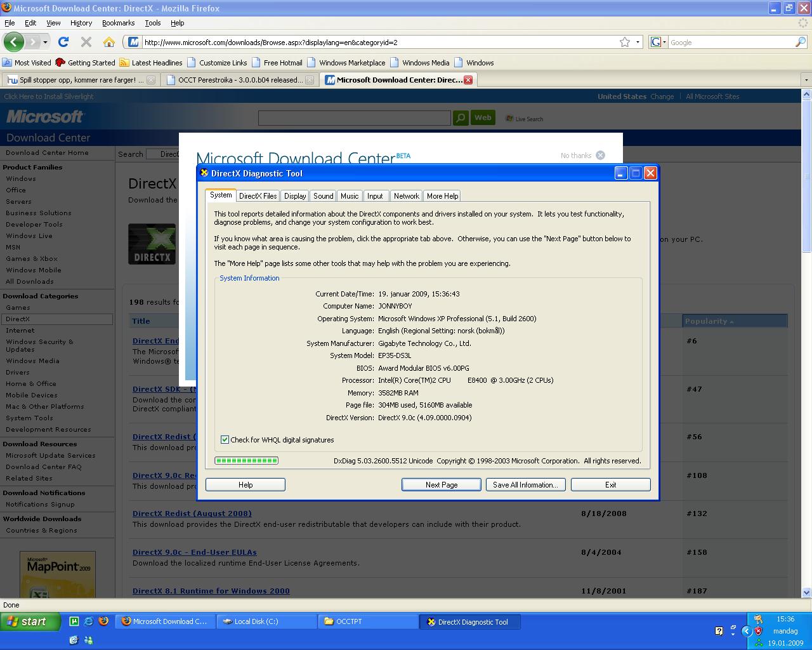The width and height of the screenshot is (812, 650).
Task: Click the Exit button in DxDiag
Action: 610,484
